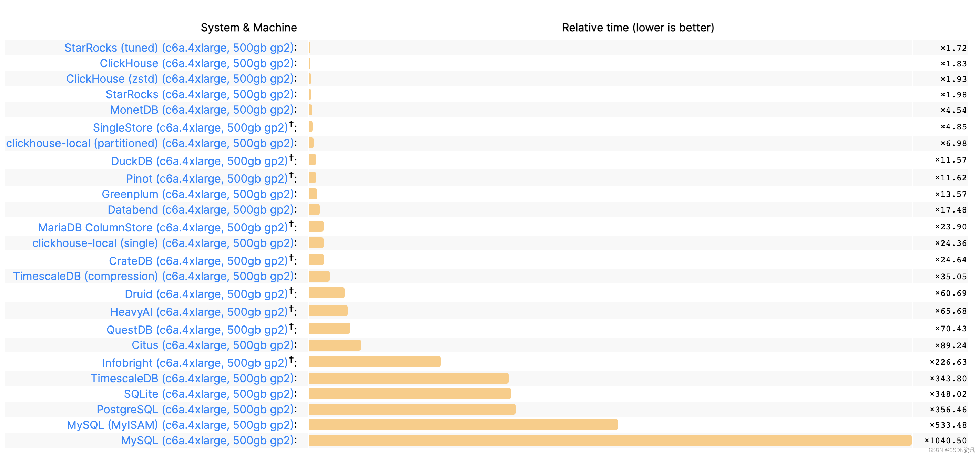Click the Infobright ×226.63 bar
This screenshot has height=456, width=980.
(x=375, y=362)
